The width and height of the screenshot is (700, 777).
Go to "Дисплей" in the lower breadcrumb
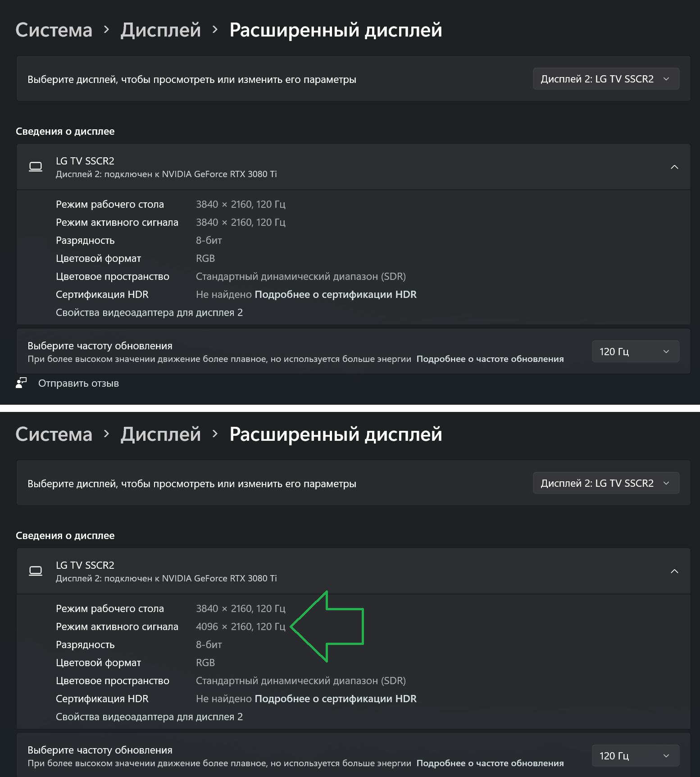click(160, 434)
